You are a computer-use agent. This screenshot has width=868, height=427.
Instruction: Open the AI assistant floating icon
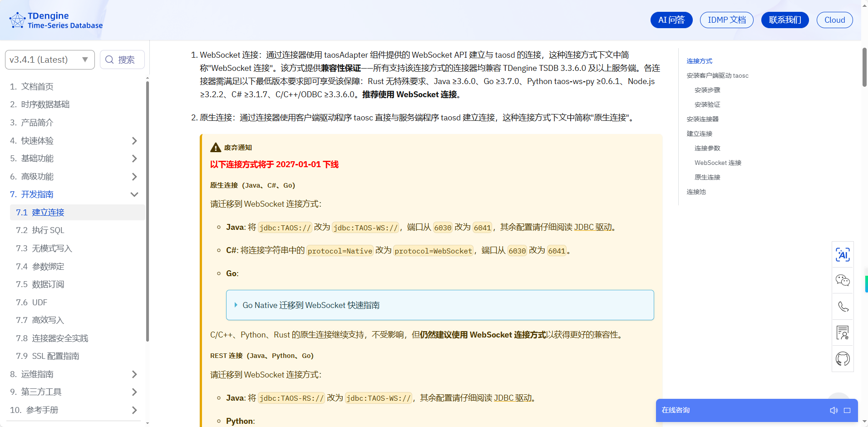[843, 255]
